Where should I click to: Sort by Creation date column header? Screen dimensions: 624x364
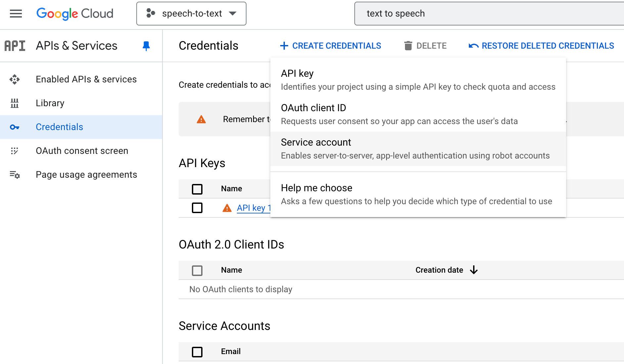[x=439, y=270]
